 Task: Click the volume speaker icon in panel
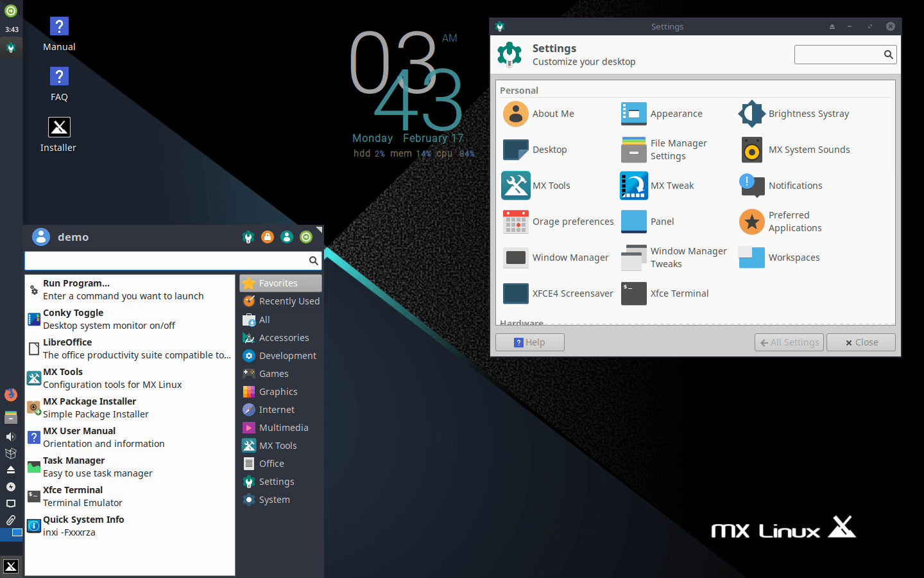tap(11, 437)
